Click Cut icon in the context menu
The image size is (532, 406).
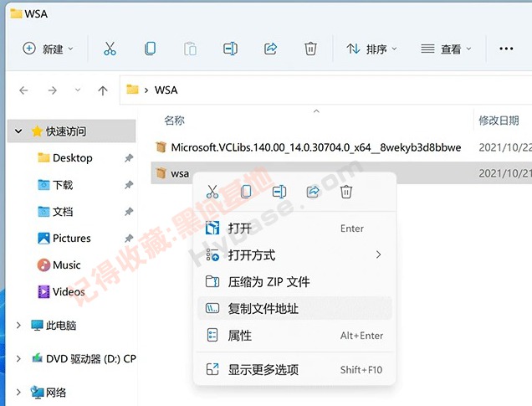click(212, 192)
